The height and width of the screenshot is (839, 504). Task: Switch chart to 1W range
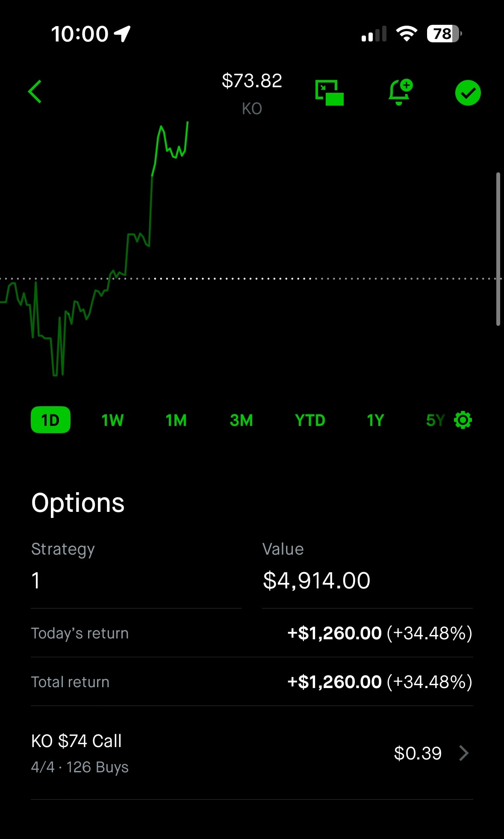pos(112,420)
